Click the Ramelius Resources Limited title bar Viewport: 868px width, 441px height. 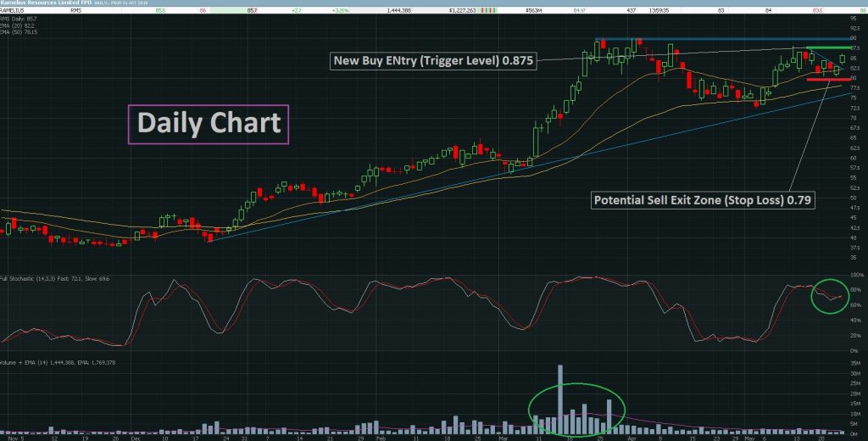click(x=434, y=3)
